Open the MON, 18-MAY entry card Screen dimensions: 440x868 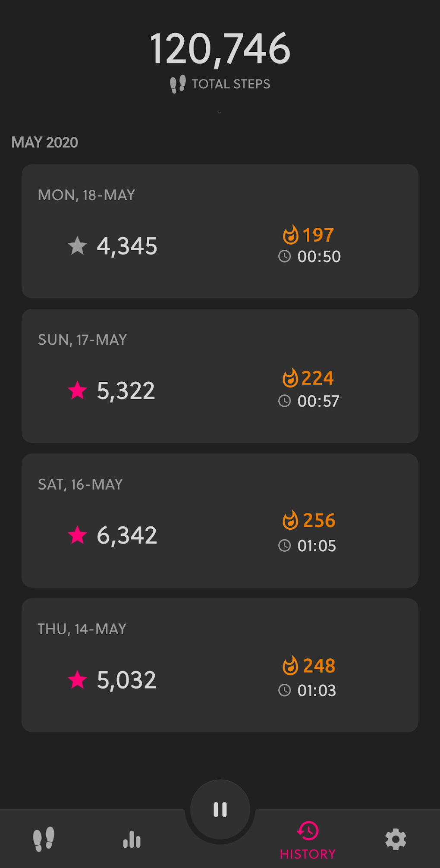pos(220,231)
